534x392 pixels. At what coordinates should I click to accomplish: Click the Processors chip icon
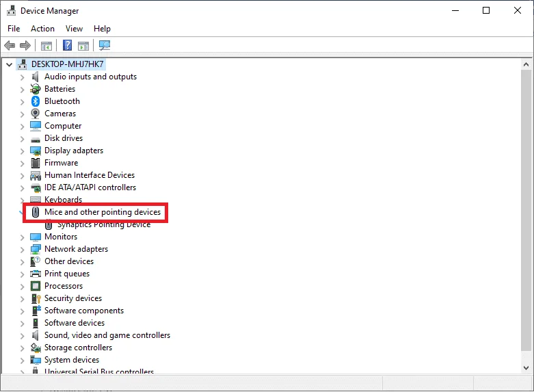36,286
